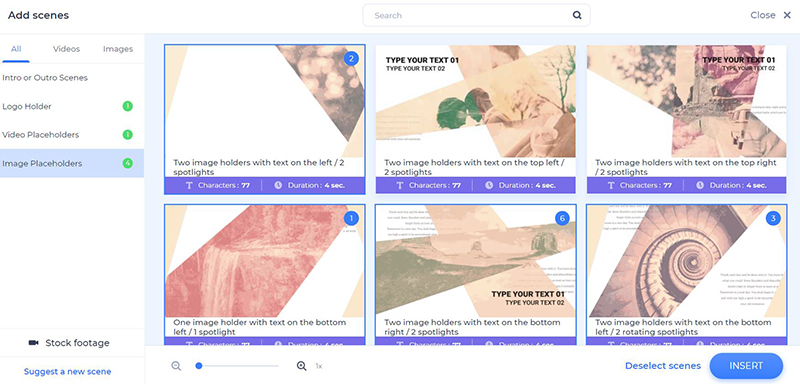The image size is (800, 384).
Task: Click the green count badge on Image Placeholders
Action: pos(128,163)
